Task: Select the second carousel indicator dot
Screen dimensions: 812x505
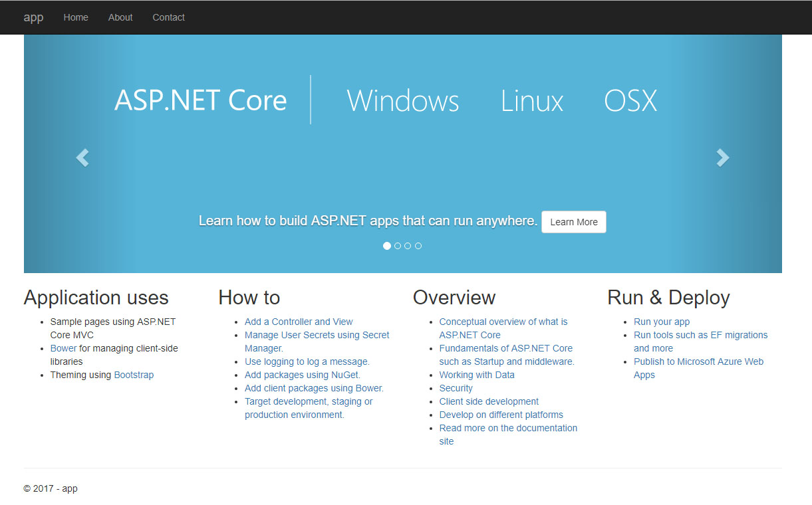Action: [x=398, y=246]
